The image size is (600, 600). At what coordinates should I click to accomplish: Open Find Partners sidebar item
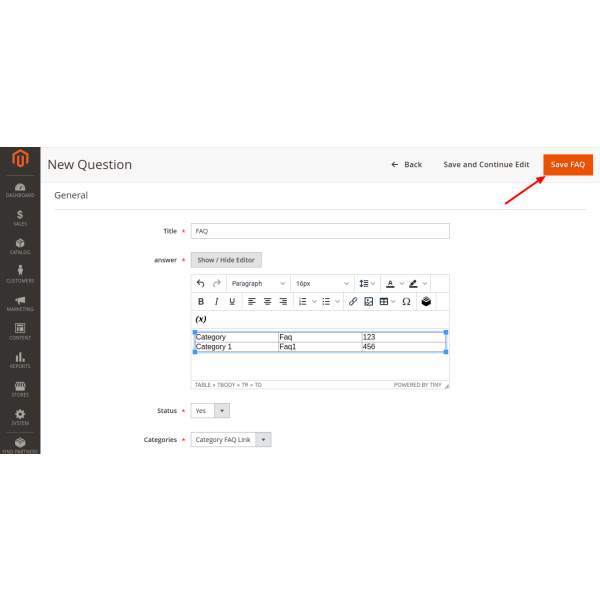[20, 445]
